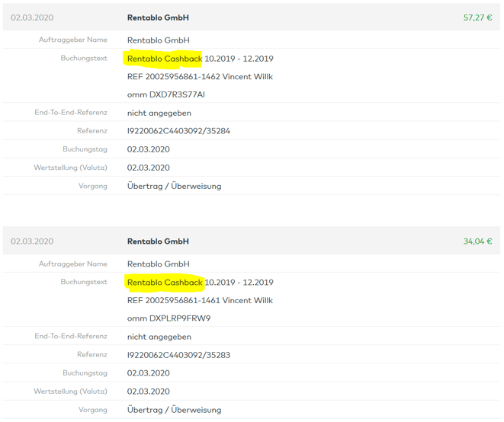Click the text REF 20025956861-1462 Vincent Willk
This screenshot has height=422, width=504.
click(200, 77)
